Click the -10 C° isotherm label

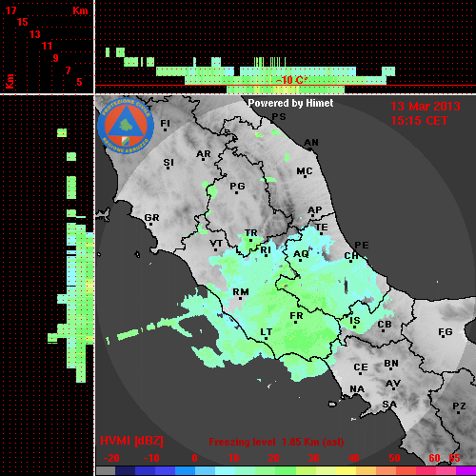291,80
